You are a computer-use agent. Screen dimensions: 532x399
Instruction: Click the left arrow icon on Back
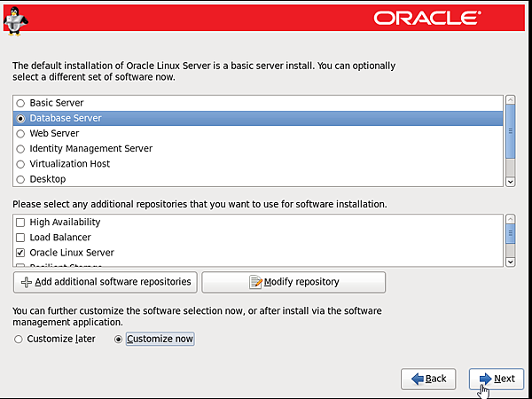coord(416,379)
